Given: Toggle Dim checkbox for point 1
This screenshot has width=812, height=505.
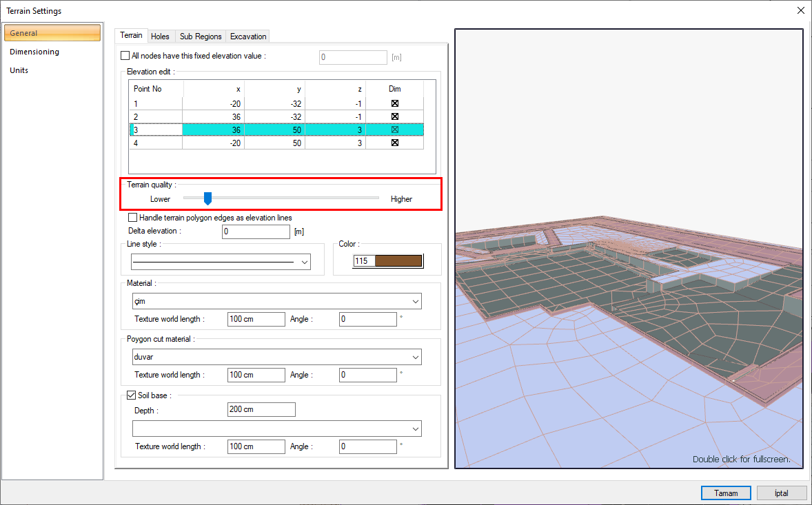Looking at the screenshot, I should tap(395, 103).
